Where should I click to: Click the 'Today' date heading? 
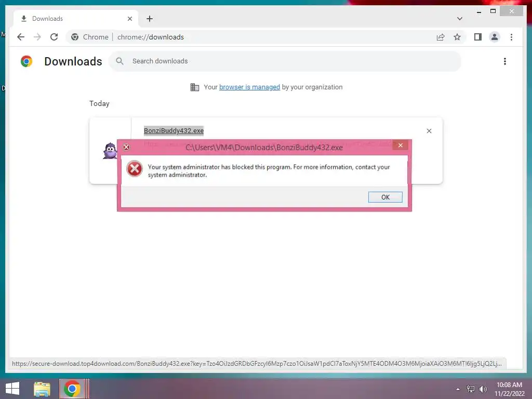click(99, 103)
